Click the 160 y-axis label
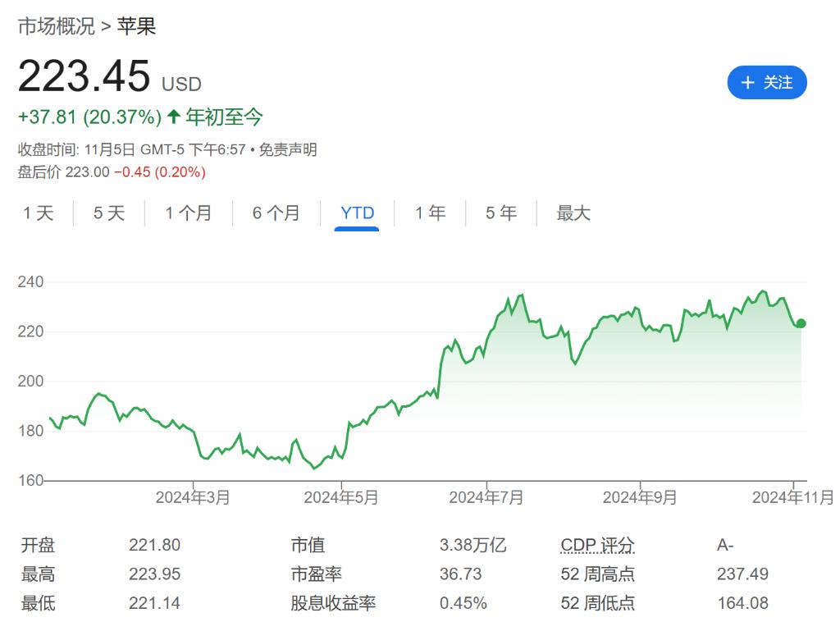This screenshot has height=631, width=840. point(30,481)
